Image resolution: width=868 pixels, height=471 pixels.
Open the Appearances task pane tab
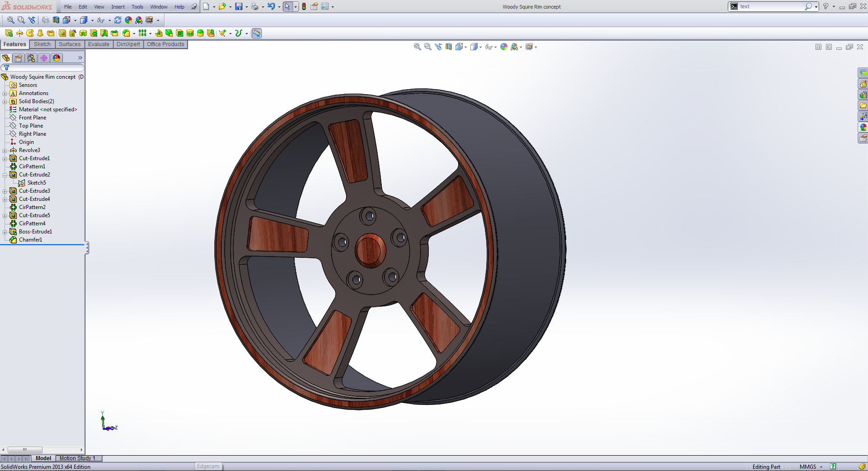click(863, 127)
